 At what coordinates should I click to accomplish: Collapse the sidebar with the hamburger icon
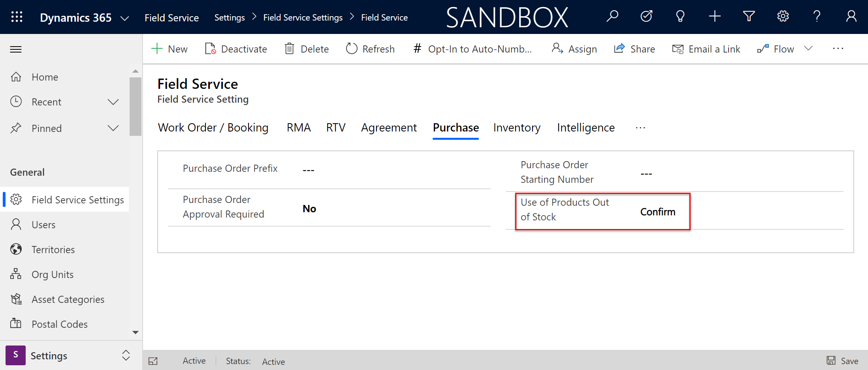16,49
